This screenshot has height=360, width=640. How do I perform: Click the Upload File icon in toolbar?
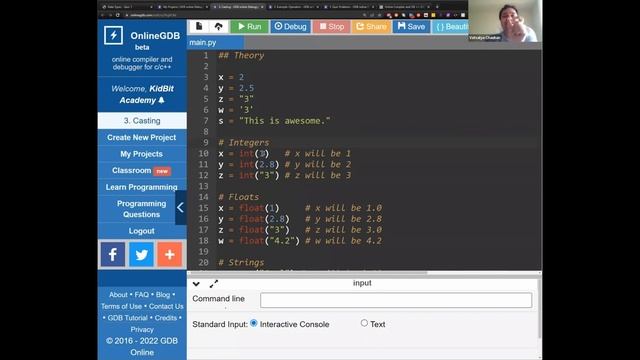[219, 27]
